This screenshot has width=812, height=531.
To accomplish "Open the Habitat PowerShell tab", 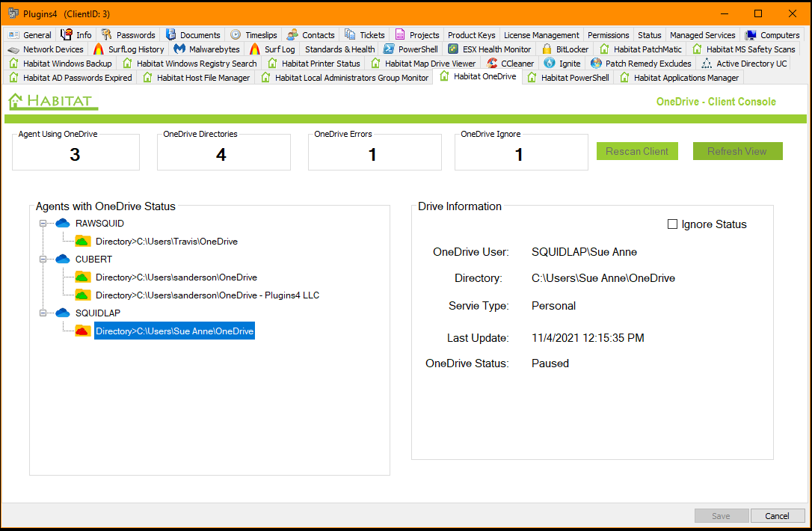I will point(568,78).
